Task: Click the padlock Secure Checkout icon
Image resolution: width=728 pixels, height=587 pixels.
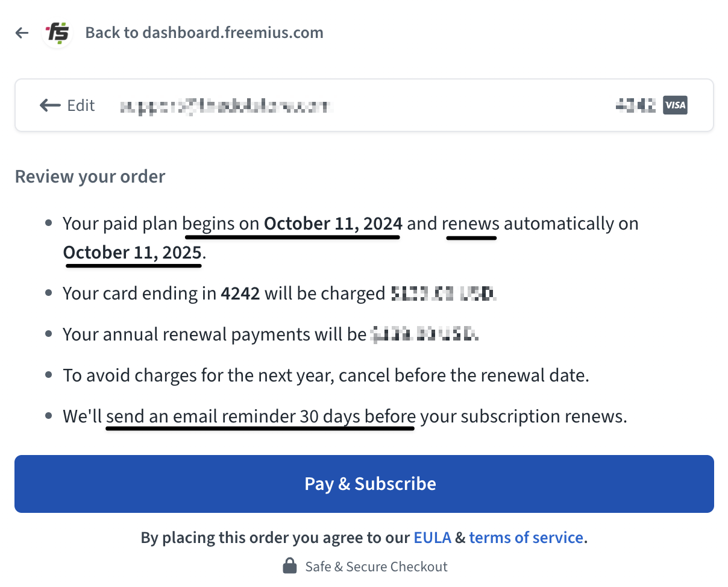Action: click(x=290, y=567)
